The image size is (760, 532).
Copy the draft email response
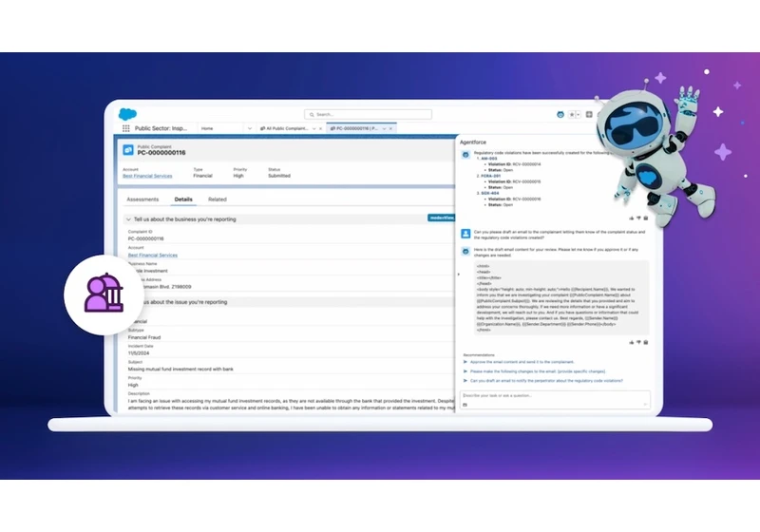point(646,342)
